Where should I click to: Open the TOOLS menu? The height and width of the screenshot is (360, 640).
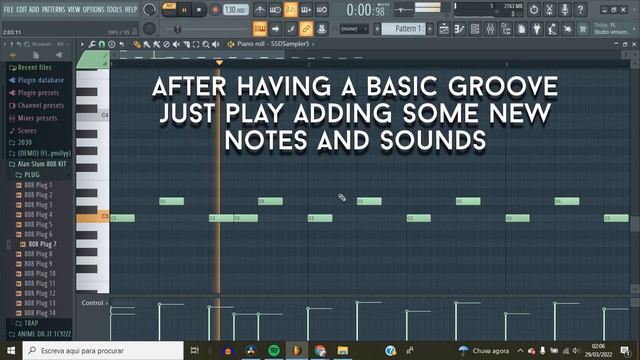point(114,9)
